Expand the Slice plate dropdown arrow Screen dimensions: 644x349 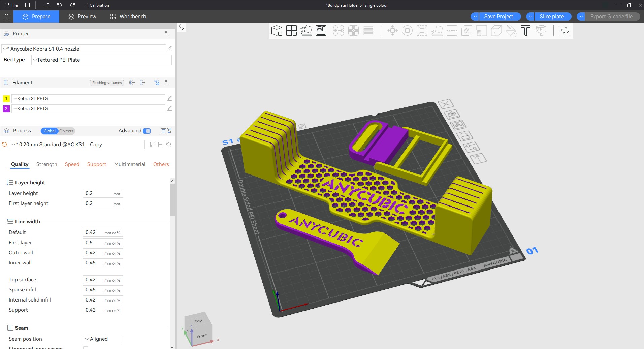tap(530, 17)
